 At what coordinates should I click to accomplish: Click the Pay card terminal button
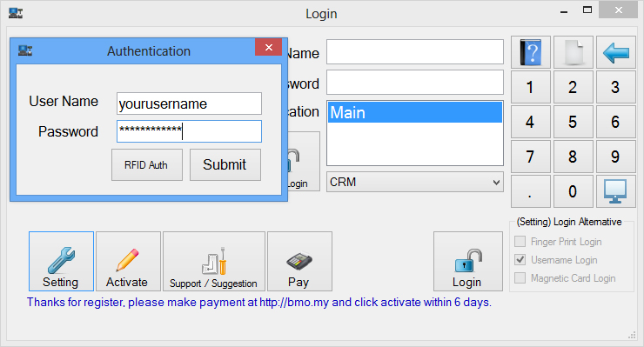[300, 261]
